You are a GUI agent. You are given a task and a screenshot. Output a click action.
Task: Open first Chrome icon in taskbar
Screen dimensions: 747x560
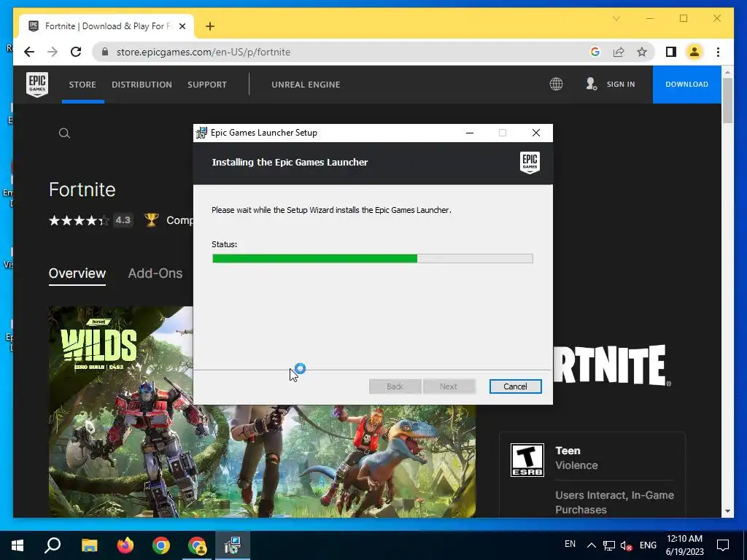(x=161, y=545)
